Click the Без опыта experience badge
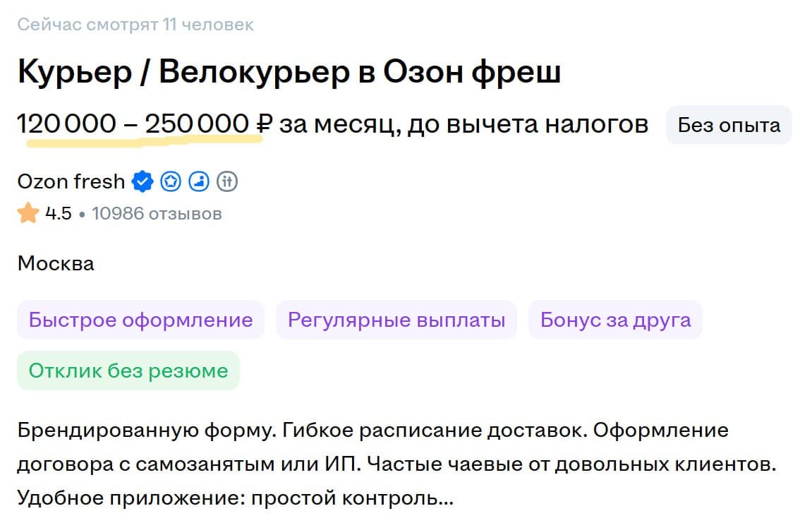The image size is (812, 523). (729, 126)
